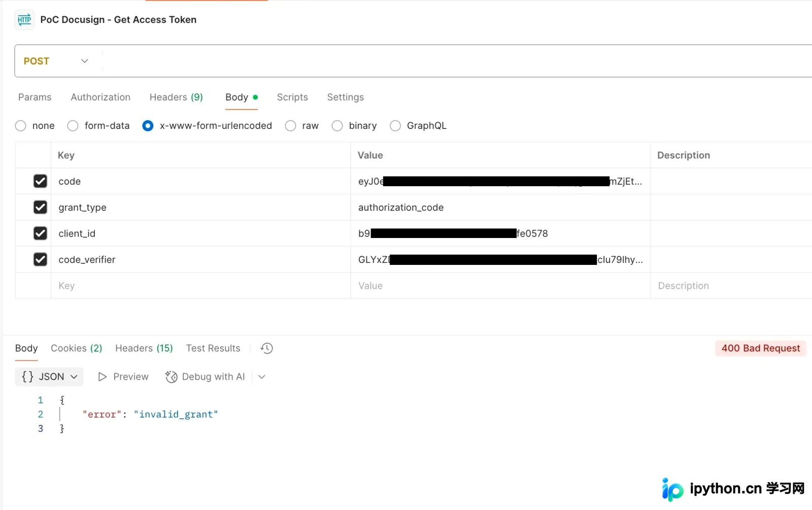This screenshot has height=510, width=812.
Task: Open the Settings tab
Action: pos(346,97)
